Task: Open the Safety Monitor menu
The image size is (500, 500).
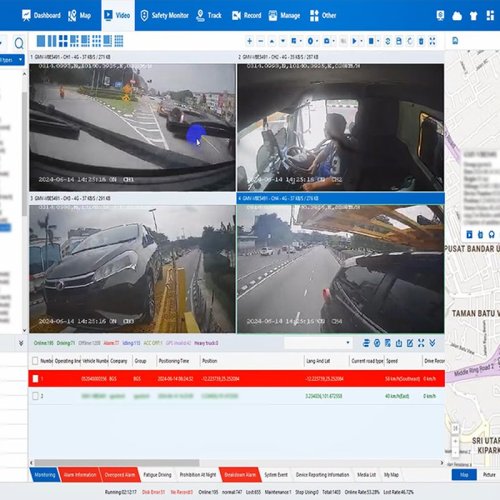Action: pyautogui.click(x=164, y=15)
